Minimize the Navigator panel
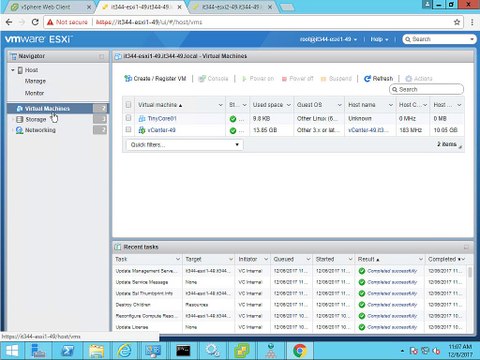480x360 pixels. [101, 56]
